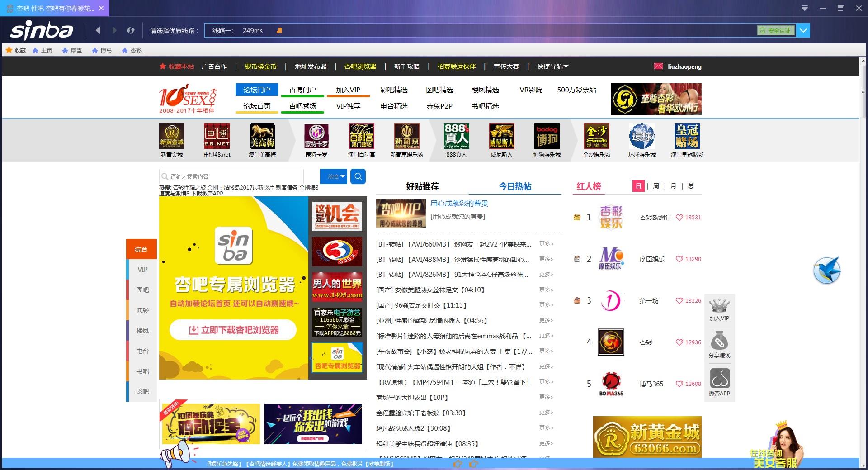
Task: Open the blue dropdown arrow beside 安全认证
Action: pyautogui.click(x=803, y=30)
